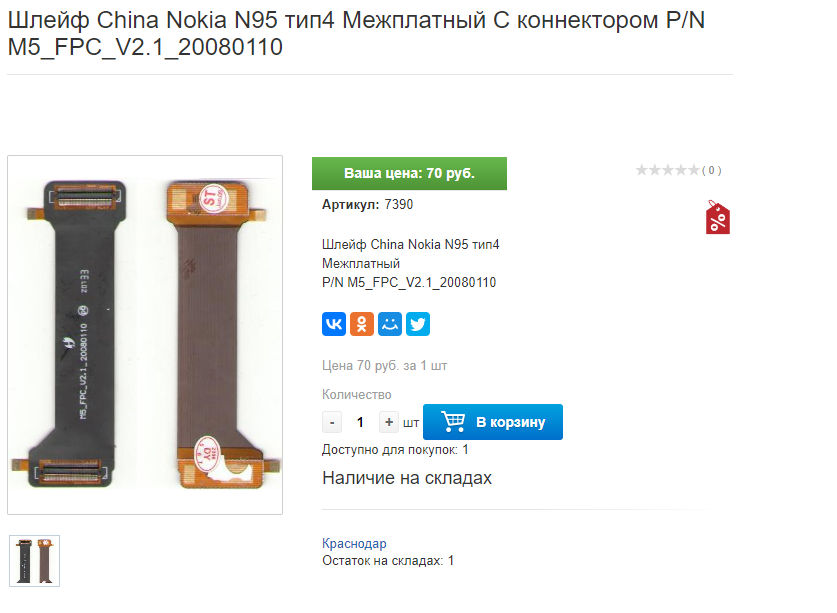Click the quantity input field

[x=360, y=422]
